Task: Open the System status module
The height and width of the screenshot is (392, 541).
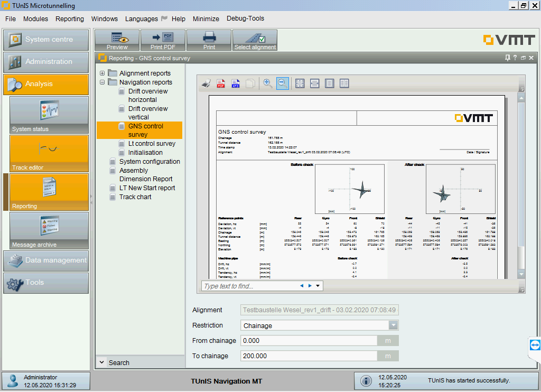Action: (x=49, y=115)
